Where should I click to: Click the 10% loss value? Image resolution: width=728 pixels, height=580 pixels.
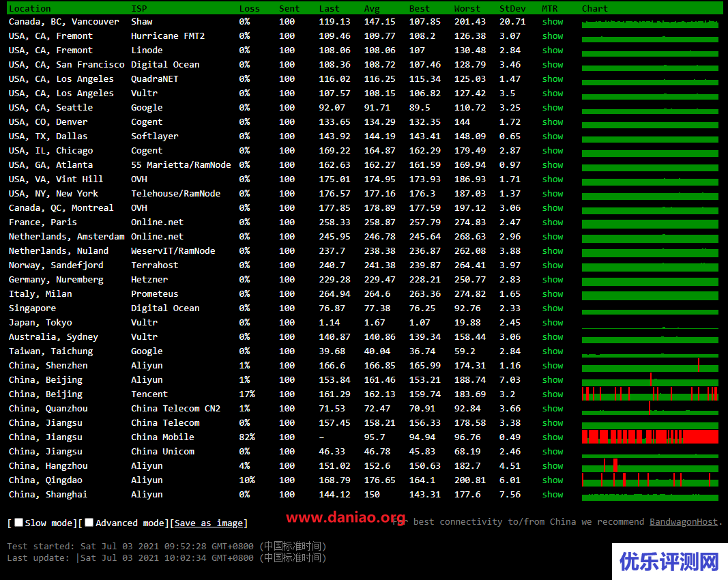click(x=247, y=480)
